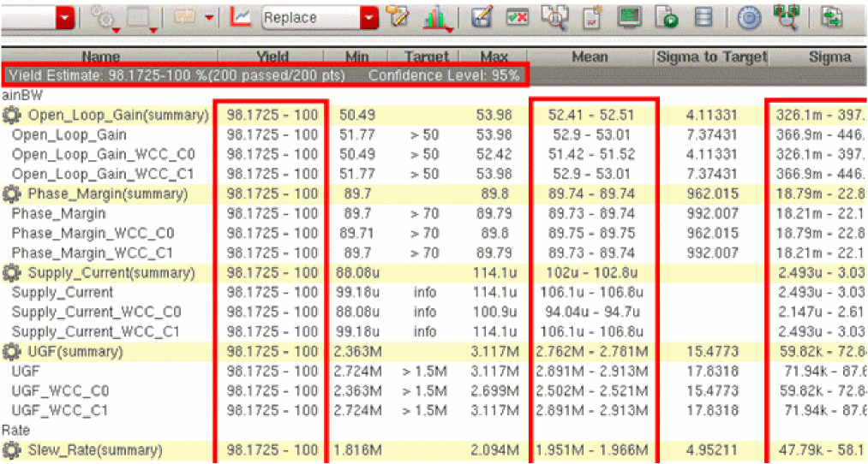The height and width of the screenshot is (464, 868).
Task: Click the 94.04u - 94.7u Mean value
Action: [592, 312]
